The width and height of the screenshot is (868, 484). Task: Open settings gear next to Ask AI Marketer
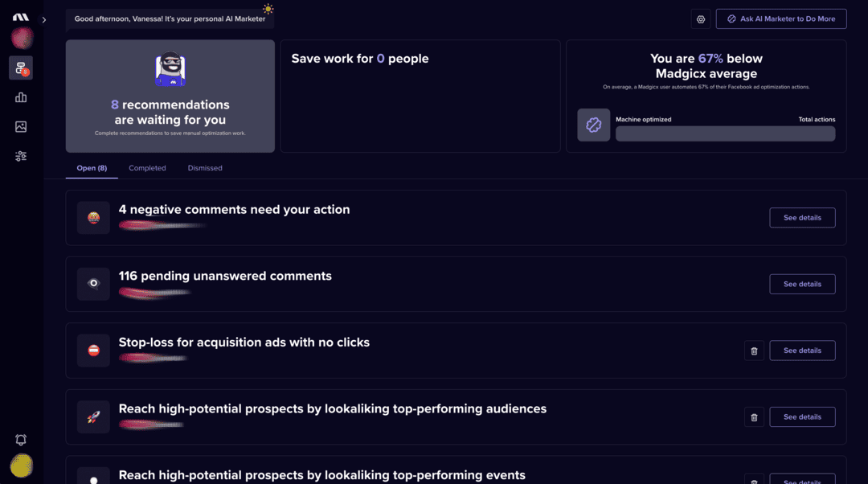701,18
